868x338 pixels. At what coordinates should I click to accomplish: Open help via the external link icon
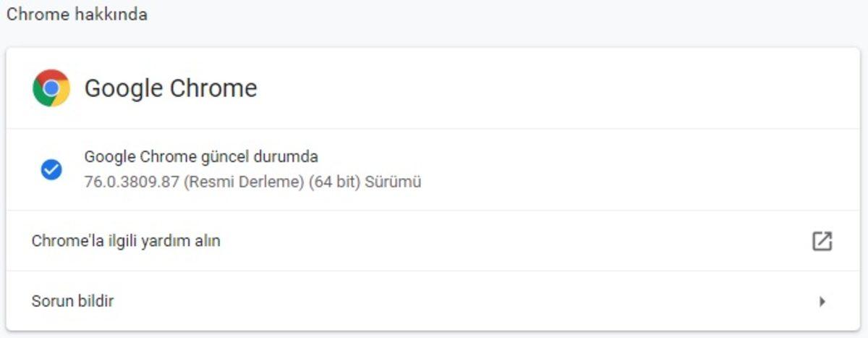(x=822, y=241)
